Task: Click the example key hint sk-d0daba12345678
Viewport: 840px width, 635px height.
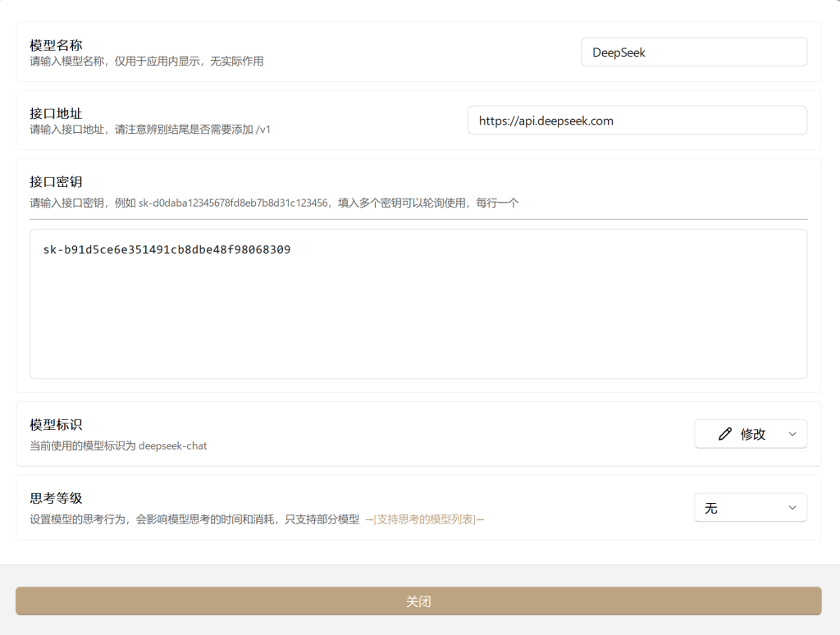Action: click(233, 203)
